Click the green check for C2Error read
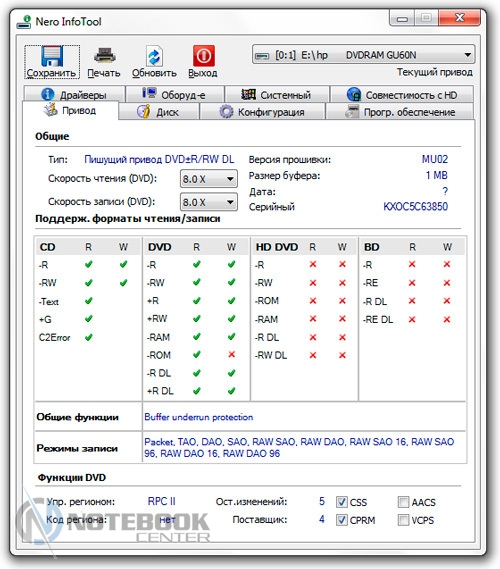This screenshot has width=500, height=569. (89, 337)
